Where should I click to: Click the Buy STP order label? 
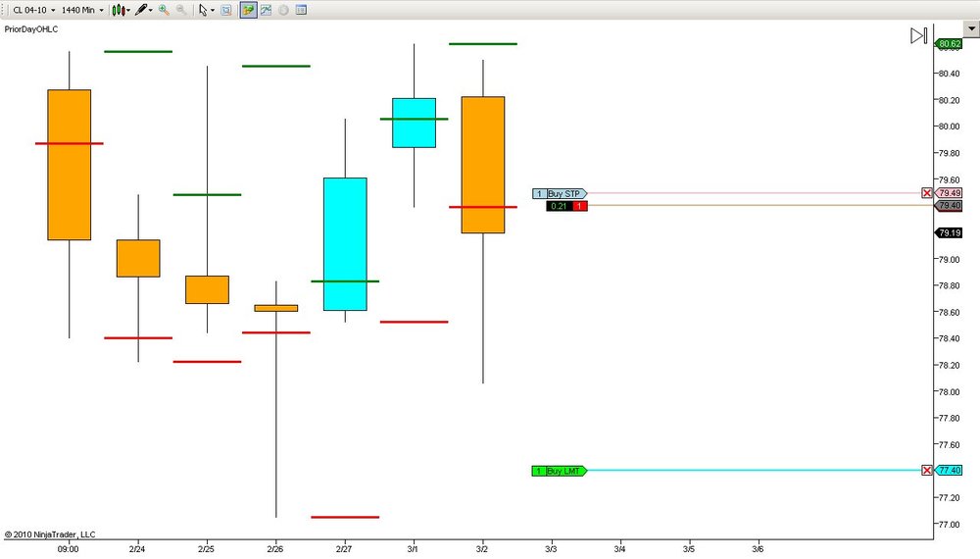(566, 194)
